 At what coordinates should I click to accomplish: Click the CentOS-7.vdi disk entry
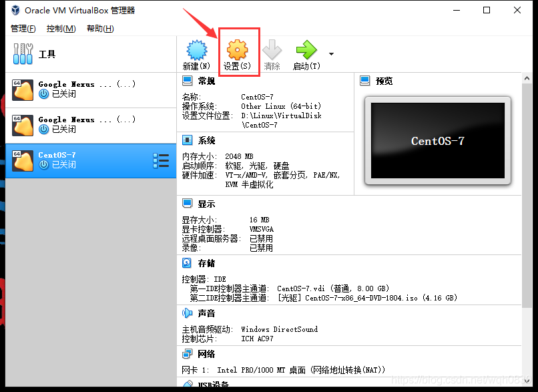(x=333, y=288)
